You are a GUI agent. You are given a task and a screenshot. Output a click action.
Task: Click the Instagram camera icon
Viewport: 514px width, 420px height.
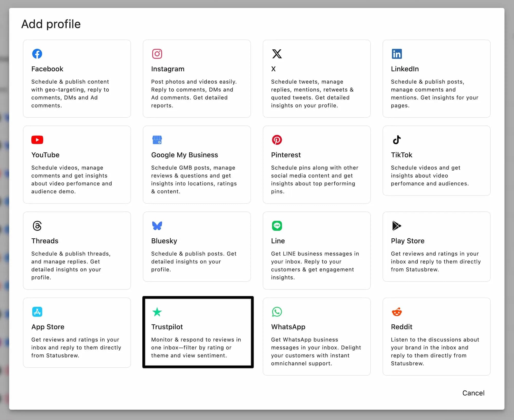point(157,54)
